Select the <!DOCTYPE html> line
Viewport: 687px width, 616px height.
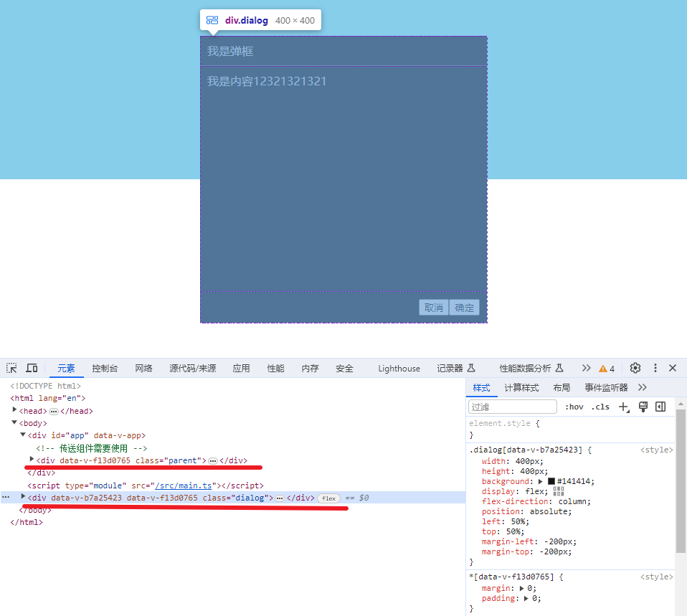(46, 386)
